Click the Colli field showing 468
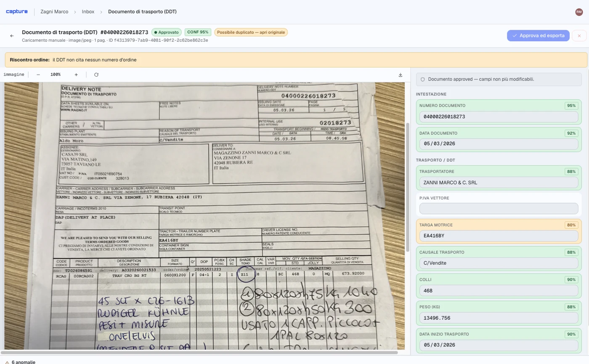Screen dimensions: 589x364 coord(499,290)
